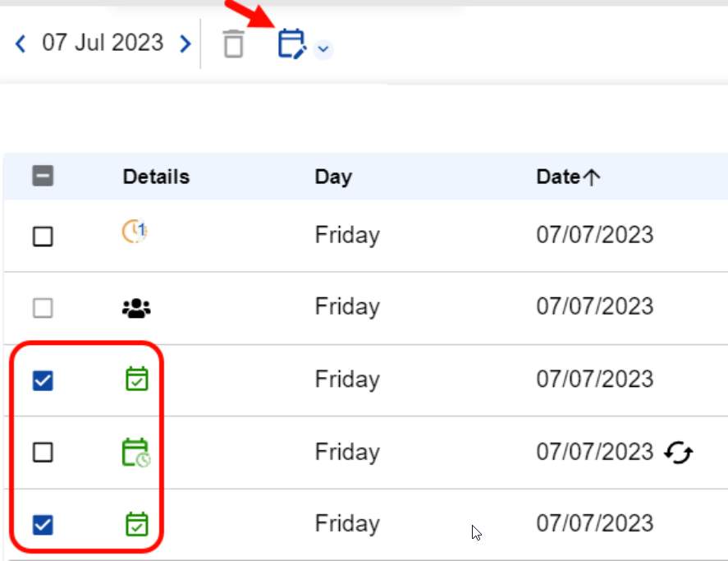Click the orange clock icon in first row

click(135, 232)
